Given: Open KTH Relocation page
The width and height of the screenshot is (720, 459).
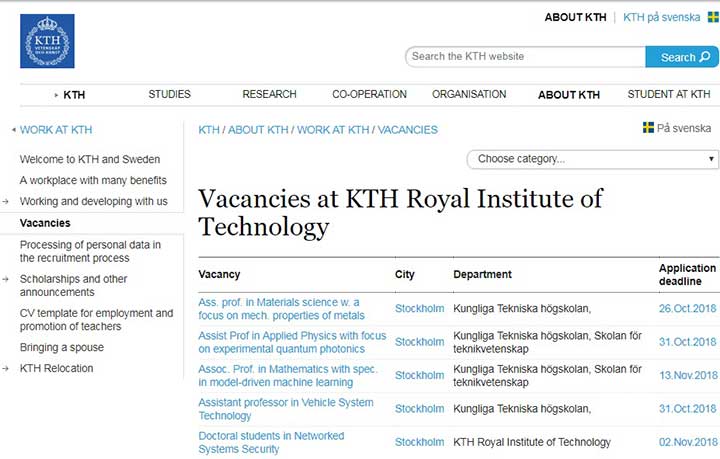Looking at the screenshot, I should (x=56, y=368).
